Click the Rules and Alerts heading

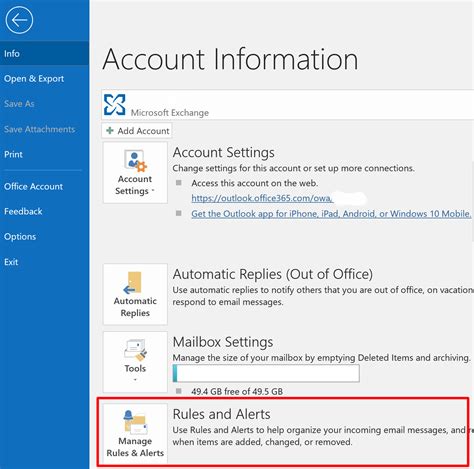click(222, 414)
